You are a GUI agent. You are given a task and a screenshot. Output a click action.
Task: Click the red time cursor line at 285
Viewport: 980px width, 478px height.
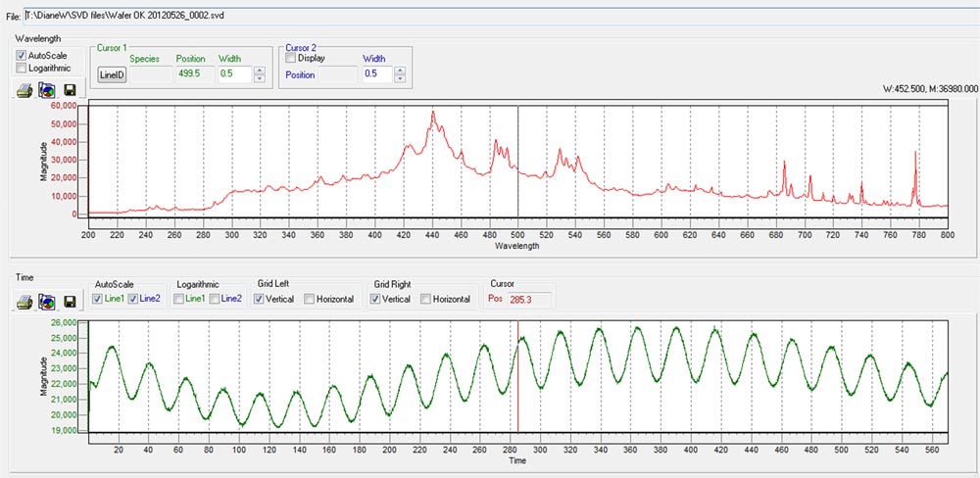pyautogui.click(x=518, y=376)
